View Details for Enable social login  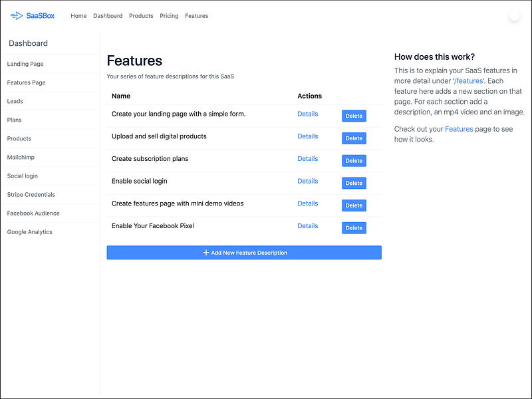point(308,181)
